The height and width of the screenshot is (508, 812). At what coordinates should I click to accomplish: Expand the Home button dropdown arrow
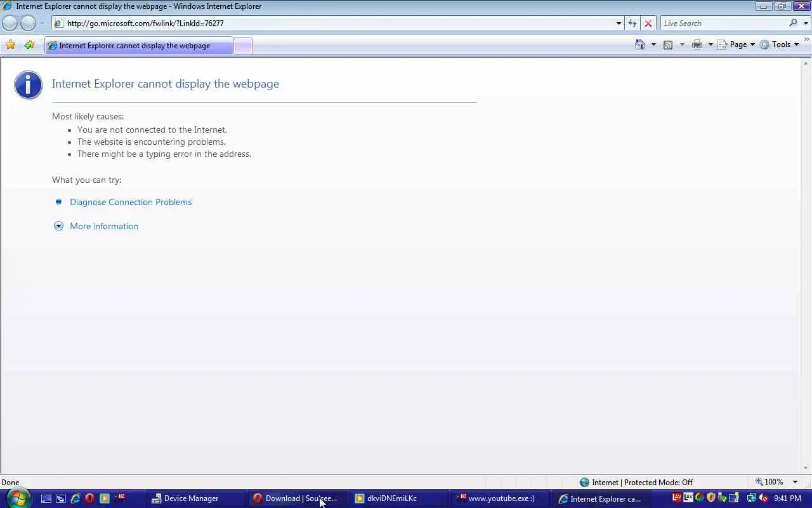click(x=653, y=44)
